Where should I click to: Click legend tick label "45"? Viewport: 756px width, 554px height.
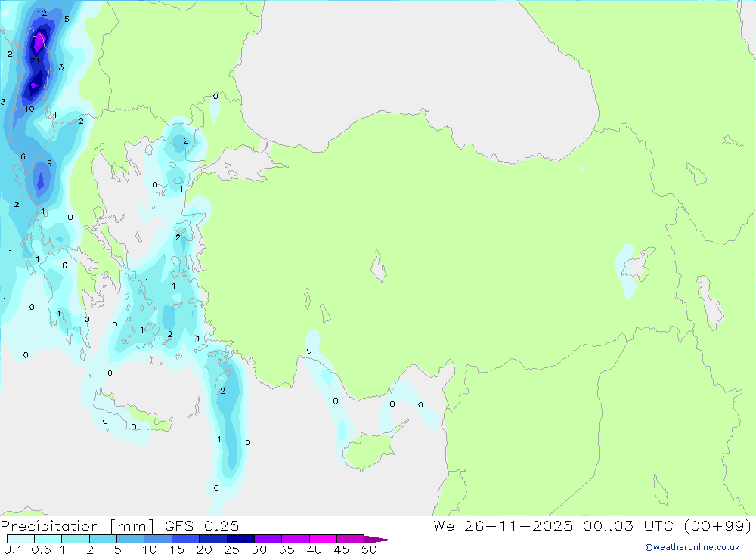[342, 549]
